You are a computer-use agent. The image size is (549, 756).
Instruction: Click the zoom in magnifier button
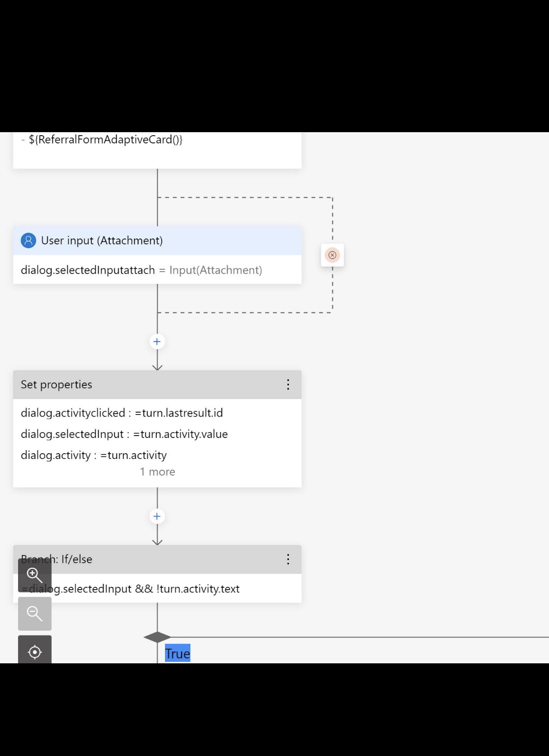click(x=35, y=575)
